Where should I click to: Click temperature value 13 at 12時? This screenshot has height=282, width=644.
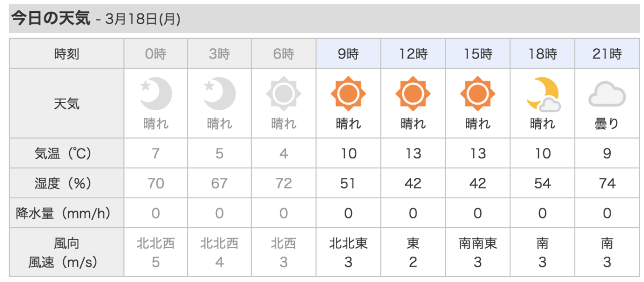click(x=413, y=154)
